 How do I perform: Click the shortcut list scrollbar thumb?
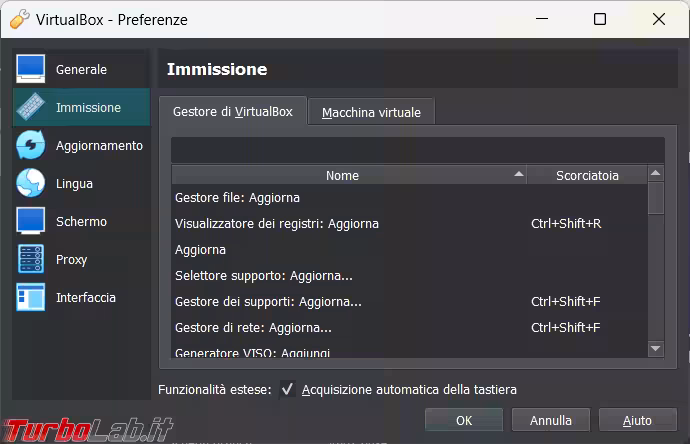click(x=656, y=198)
